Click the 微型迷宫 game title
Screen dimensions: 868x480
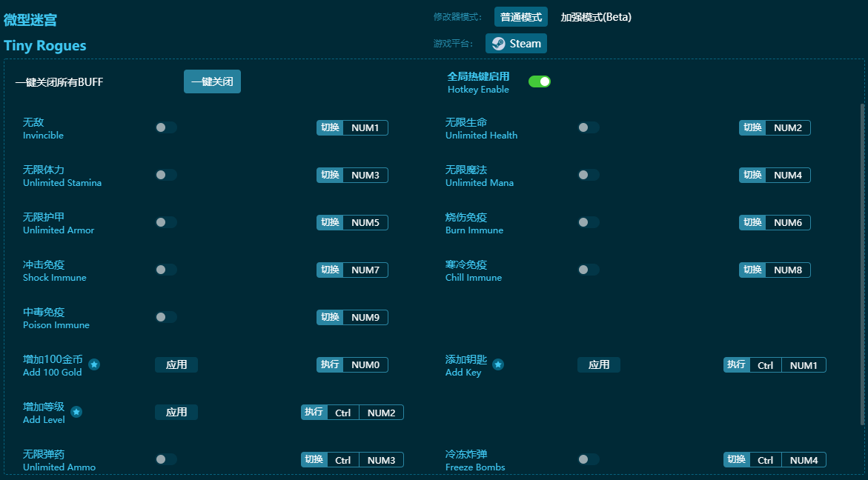pyautogui.click(x=30, y=20)
